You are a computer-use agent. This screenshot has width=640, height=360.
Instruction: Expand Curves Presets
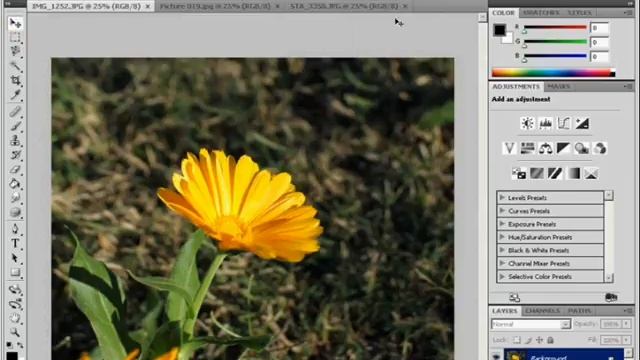(x=502, y=211)
